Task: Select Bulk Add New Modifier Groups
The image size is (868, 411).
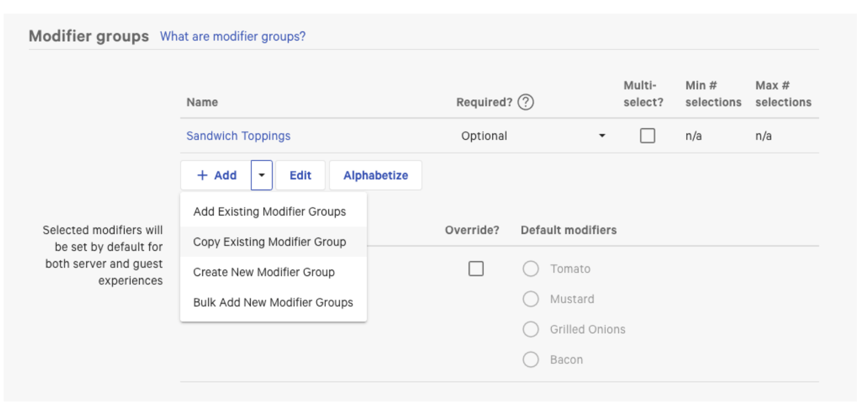Action: [x=273, y=302]
